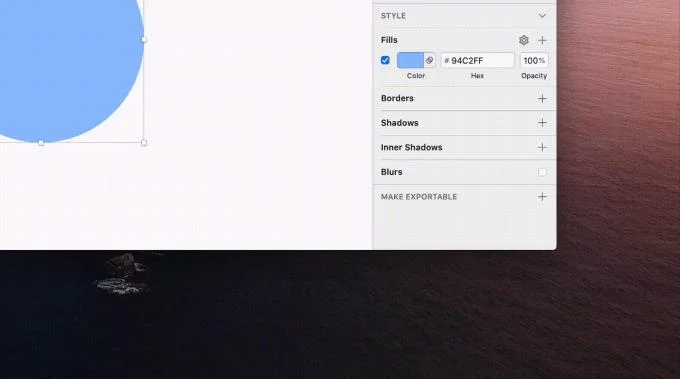Click the bottom-right selection handle
This screenshot has width=680, height=379.
(144, 143)
